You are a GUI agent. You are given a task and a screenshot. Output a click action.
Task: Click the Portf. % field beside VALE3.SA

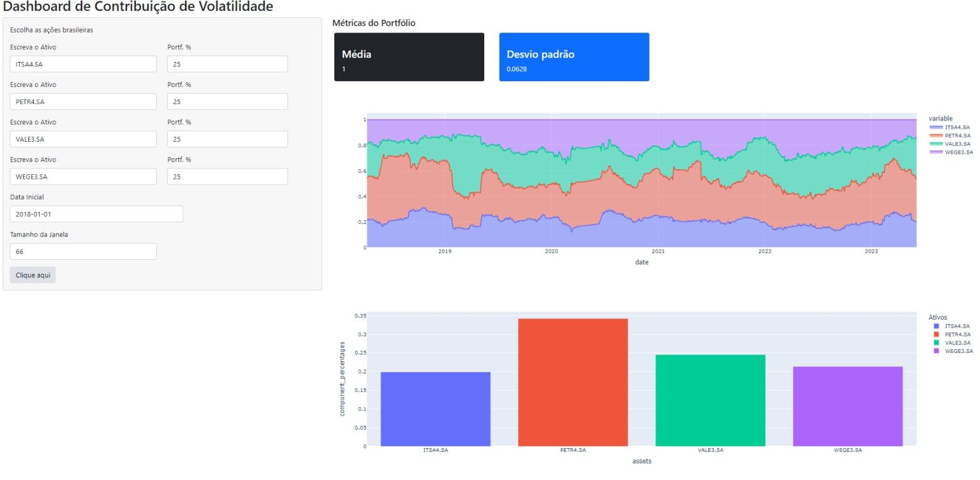[227, 139]
